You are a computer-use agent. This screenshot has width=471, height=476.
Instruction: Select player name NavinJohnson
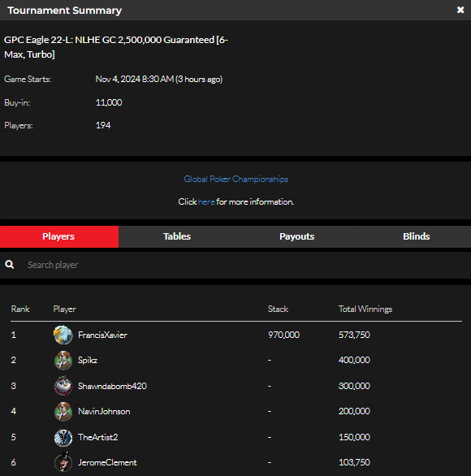pos(104,411)
